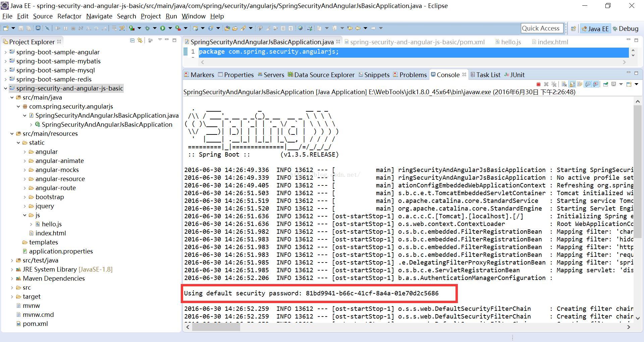Toggle Scroll Lock in console toolbar
Viewport: 644px width, 342px height.
[x=572, y=84]
